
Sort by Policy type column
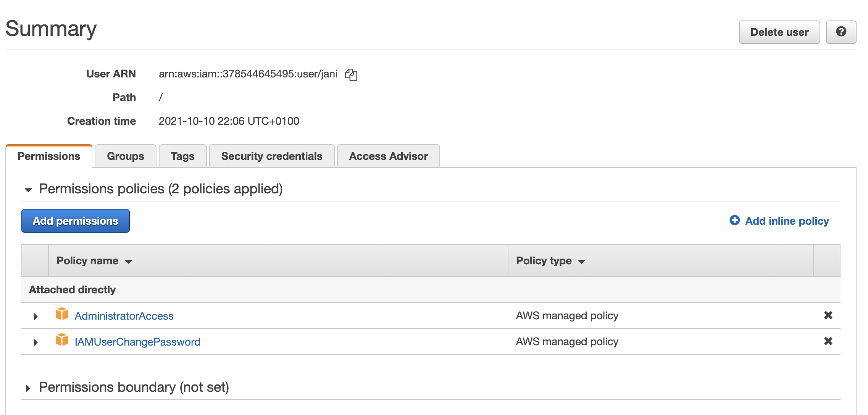[x=550, y=261]
